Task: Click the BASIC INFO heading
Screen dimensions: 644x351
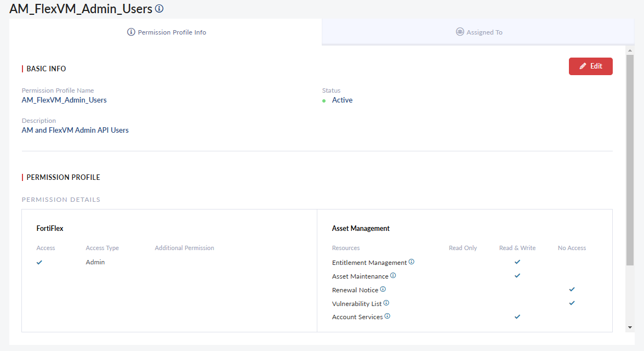Action: [x=46, y=69]
